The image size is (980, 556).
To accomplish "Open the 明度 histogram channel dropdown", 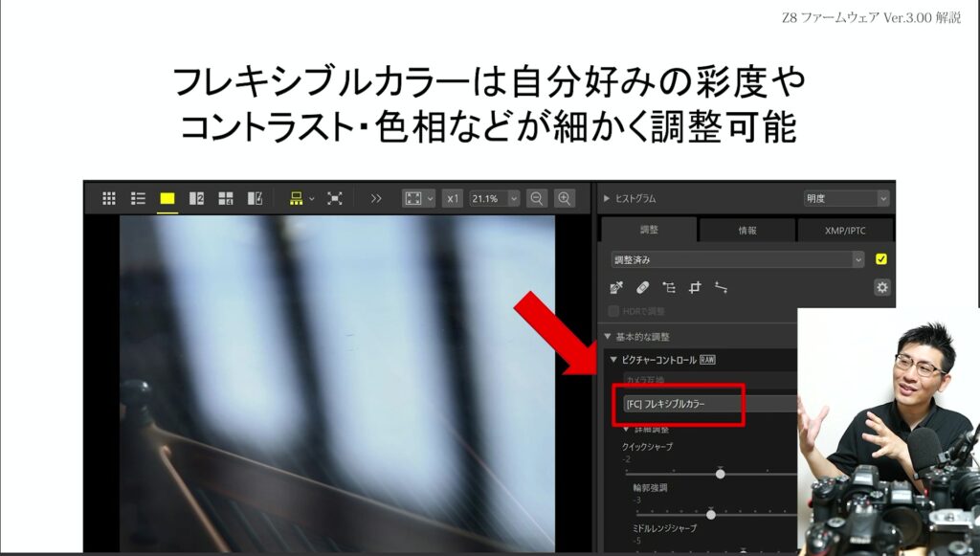I will click(x=846, y=198).
